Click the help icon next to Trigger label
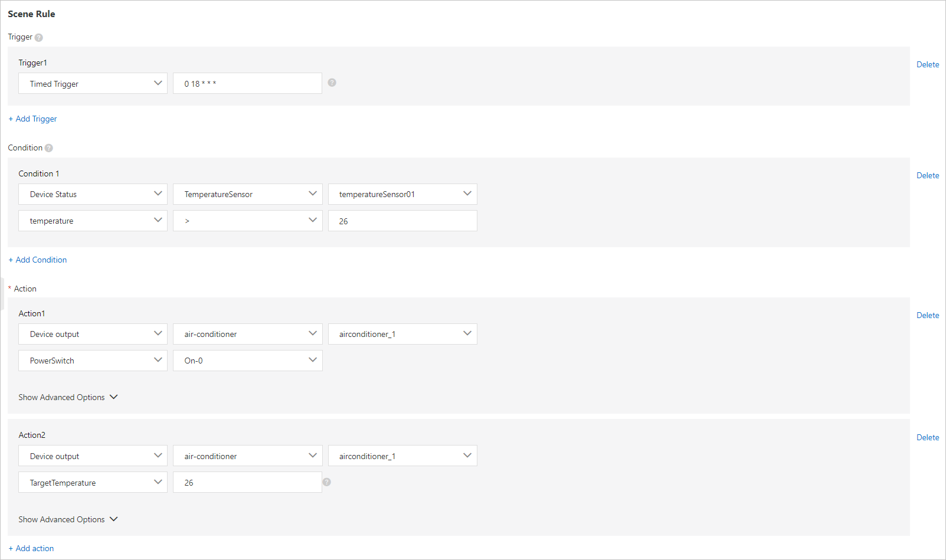The width and height of the screenshot is (946, 560). pyautogui.click(x=39, y=37)
